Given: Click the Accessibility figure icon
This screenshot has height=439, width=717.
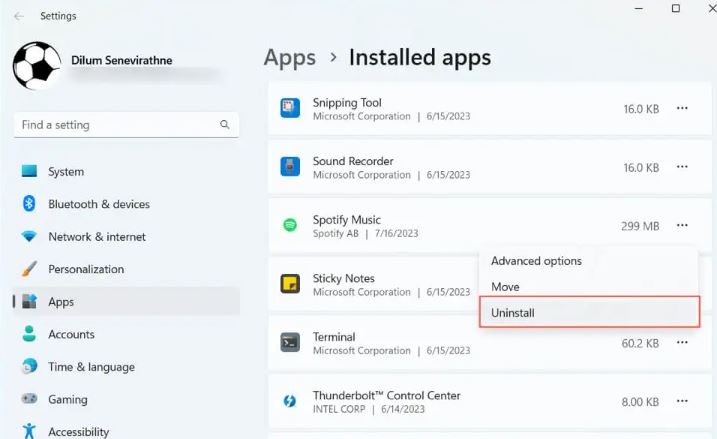Looking at the screenshot, I should [x=29, y=431].
